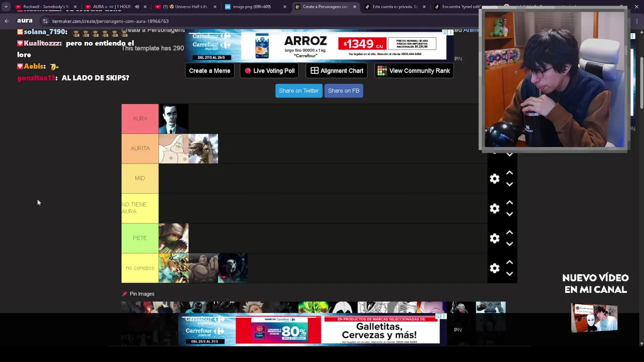Select the dark third image in no conozco tier

[233, 268]
